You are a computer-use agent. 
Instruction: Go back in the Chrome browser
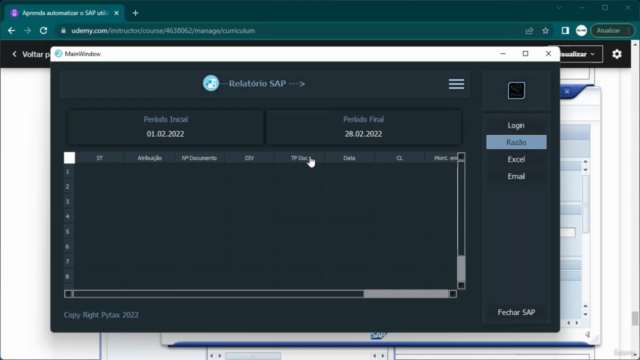11,31
